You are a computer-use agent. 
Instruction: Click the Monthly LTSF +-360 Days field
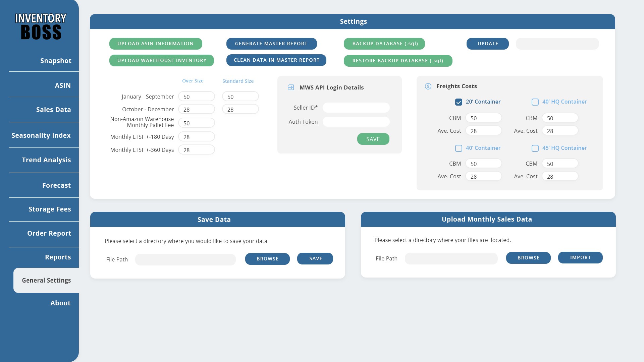point(196,150)
